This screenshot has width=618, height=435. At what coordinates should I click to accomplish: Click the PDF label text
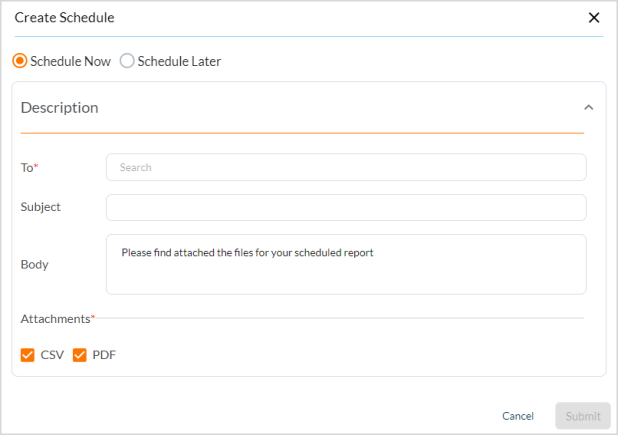[x=104, y=355]
